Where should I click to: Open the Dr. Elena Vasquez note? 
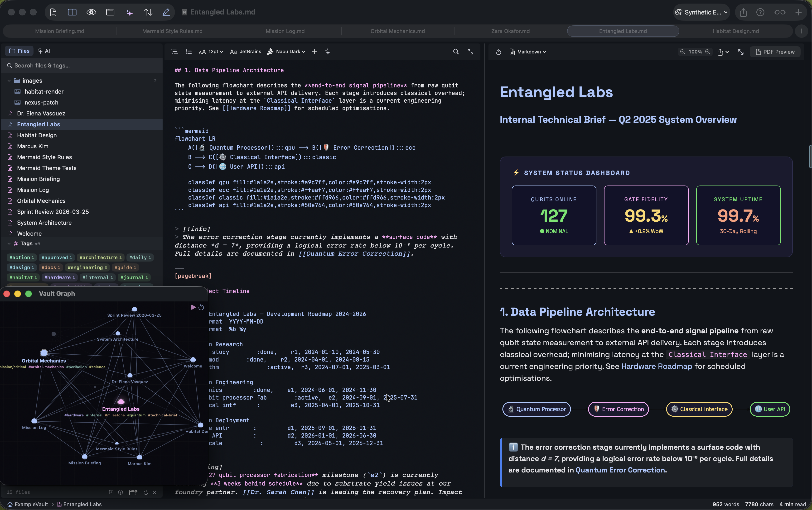[x=82, y=113]
